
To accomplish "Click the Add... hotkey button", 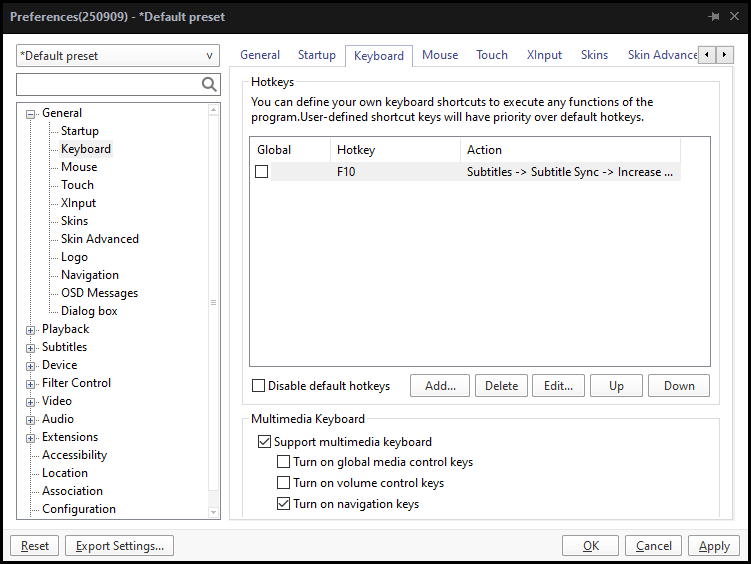I will (x=440, y=385).
